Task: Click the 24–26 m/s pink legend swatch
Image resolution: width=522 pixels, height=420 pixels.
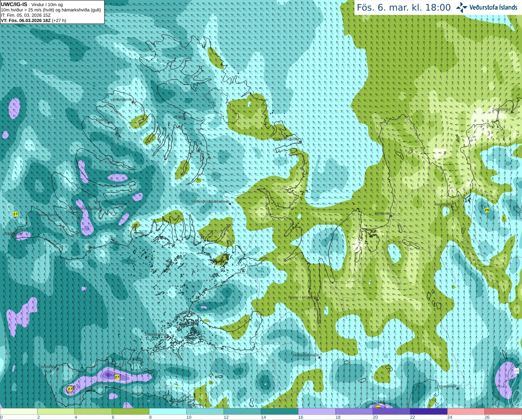Action: pyautogui.click(x=466, y=411)
